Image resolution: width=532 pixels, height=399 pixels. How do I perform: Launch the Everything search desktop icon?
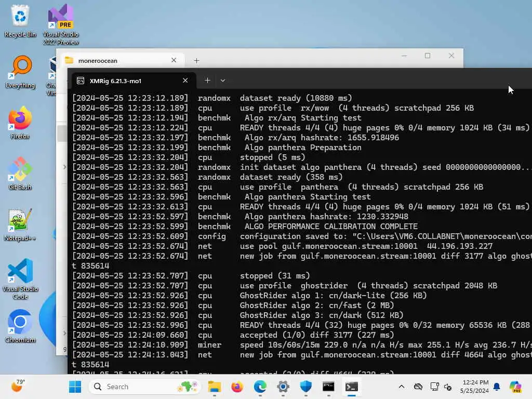[x=20, y=72]
